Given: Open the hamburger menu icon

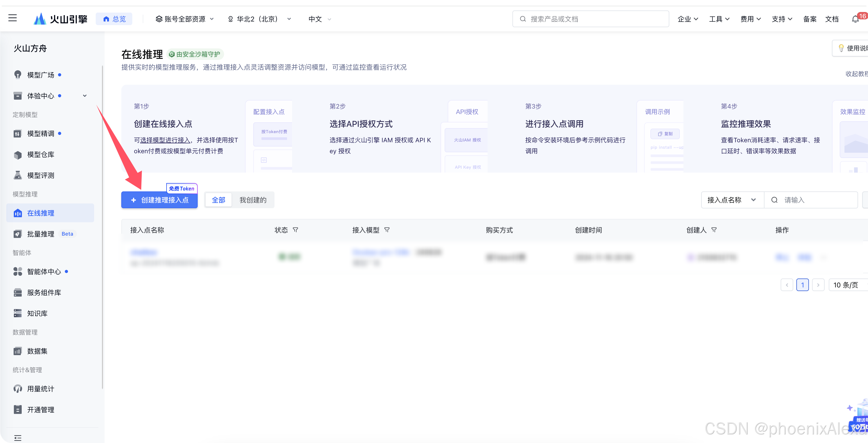Looking at the screenshot, I should (x=13, y=18).
